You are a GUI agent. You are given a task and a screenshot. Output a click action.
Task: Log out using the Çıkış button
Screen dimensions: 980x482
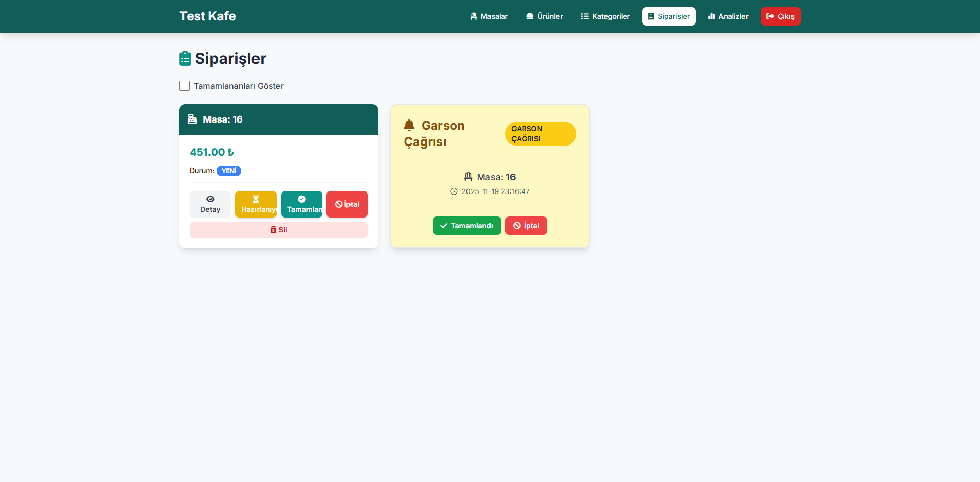pyautogui.click(x=780, y=16)
